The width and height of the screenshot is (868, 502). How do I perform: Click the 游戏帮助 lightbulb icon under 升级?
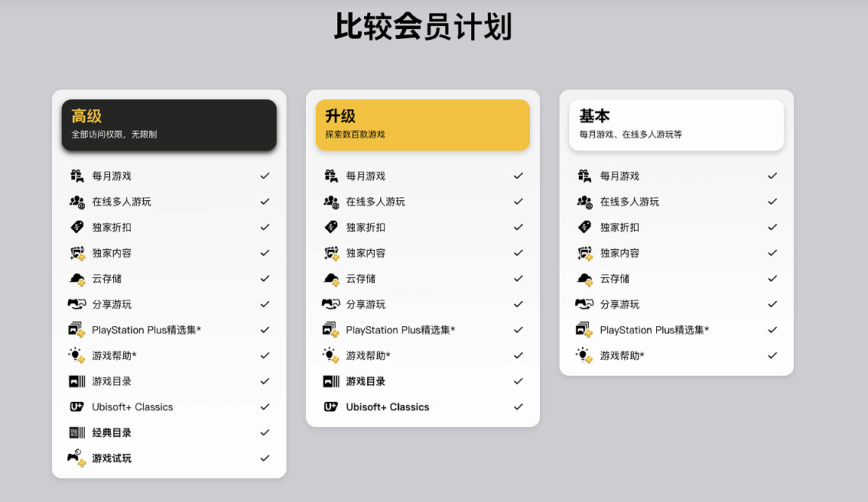pyautogui.click(x=330, y=355)
